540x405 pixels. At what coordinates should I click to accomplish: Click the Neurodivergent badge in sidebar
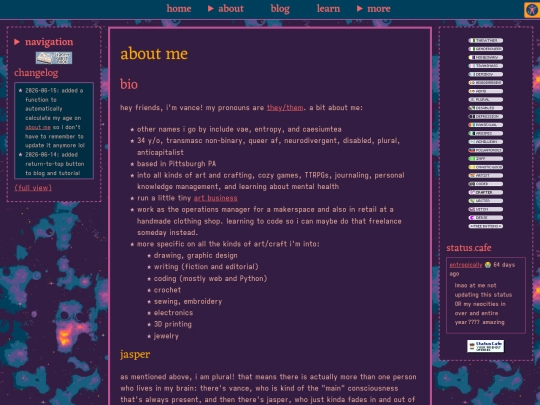tap(486, 83)
